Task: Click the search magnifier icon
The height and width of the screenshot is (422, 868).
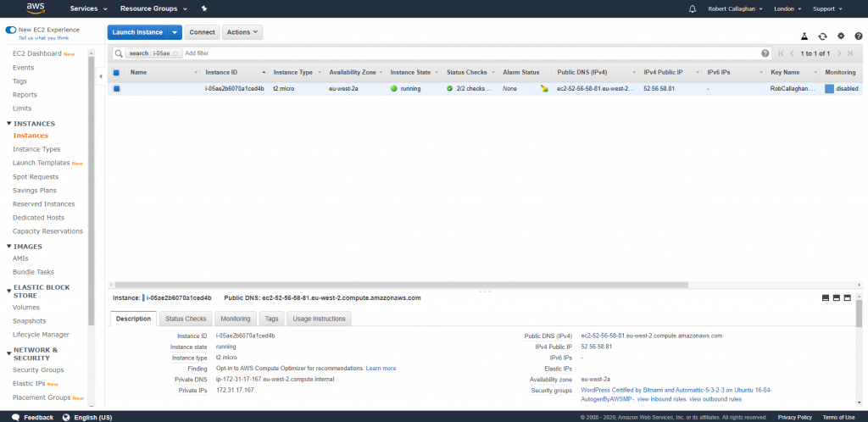Action: click(x=119, y=53)
